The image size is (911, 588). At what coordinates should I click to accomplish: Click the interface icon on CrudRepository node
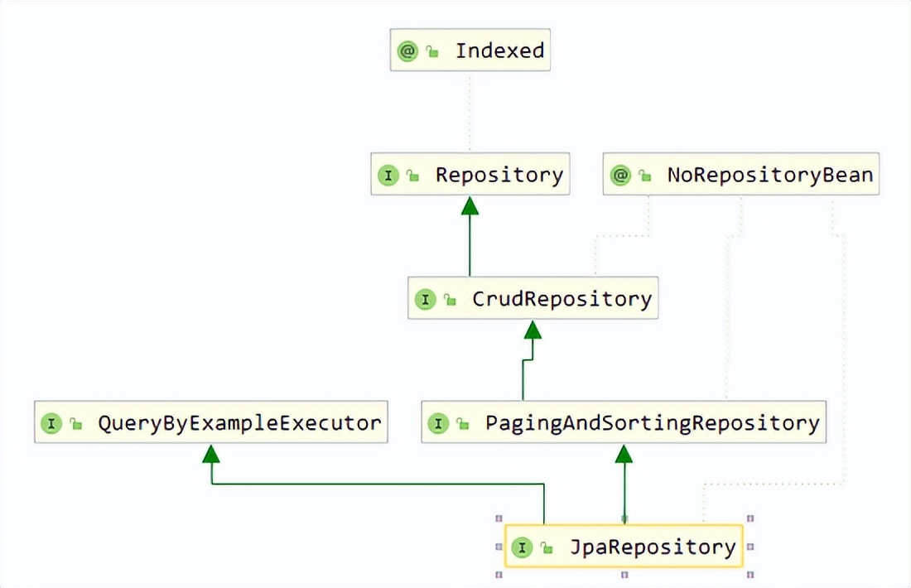point(425,299)
